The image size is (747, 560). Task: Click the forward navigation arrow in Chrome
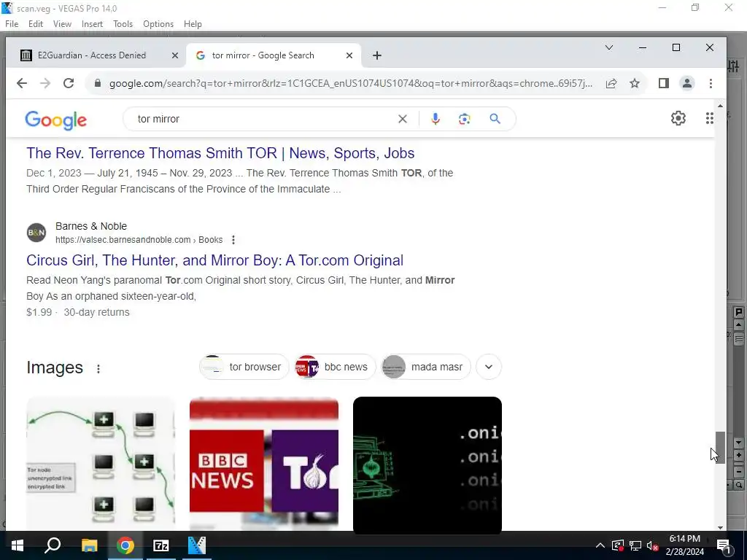(45, 83)
